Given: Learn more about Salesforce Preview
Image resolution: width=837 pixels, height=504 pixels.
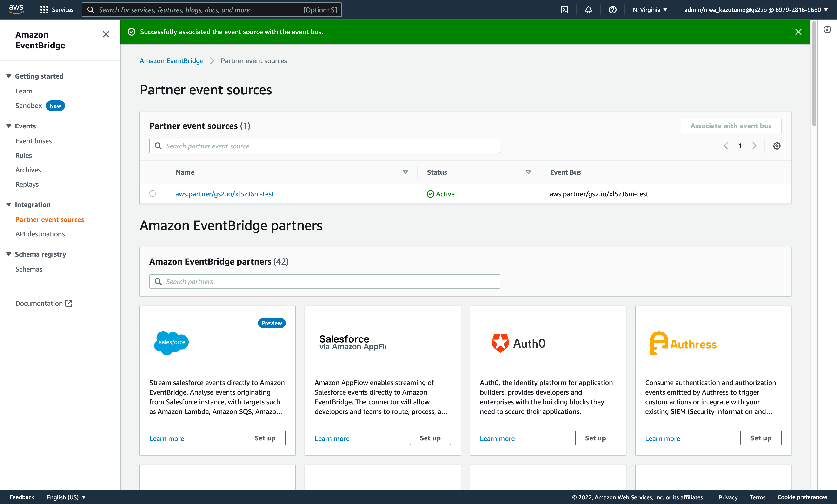Looking at the screenshot, I should pos(167,438).
